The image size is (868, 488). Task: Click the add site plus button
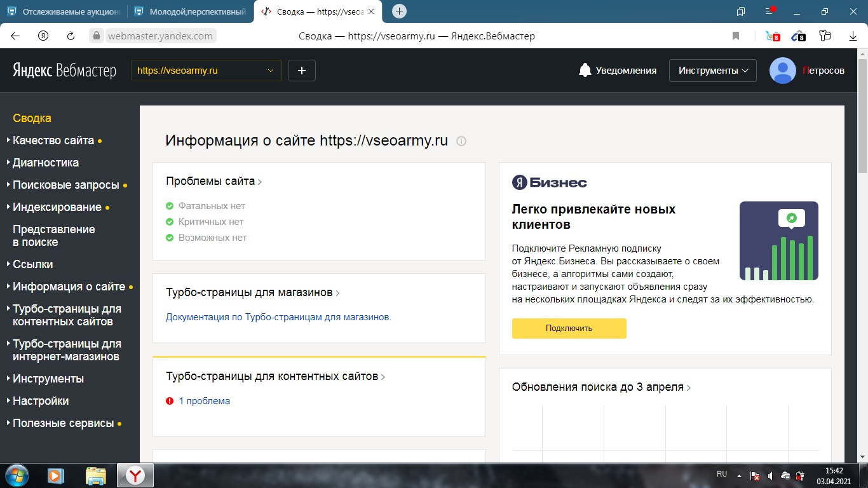coord(302,71)
